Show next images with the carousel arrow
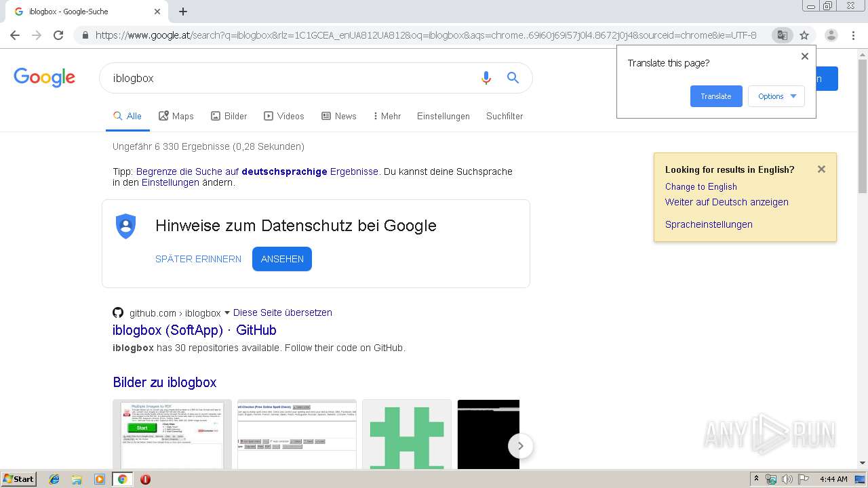The image size is (868, 488). tap(521, 446)
